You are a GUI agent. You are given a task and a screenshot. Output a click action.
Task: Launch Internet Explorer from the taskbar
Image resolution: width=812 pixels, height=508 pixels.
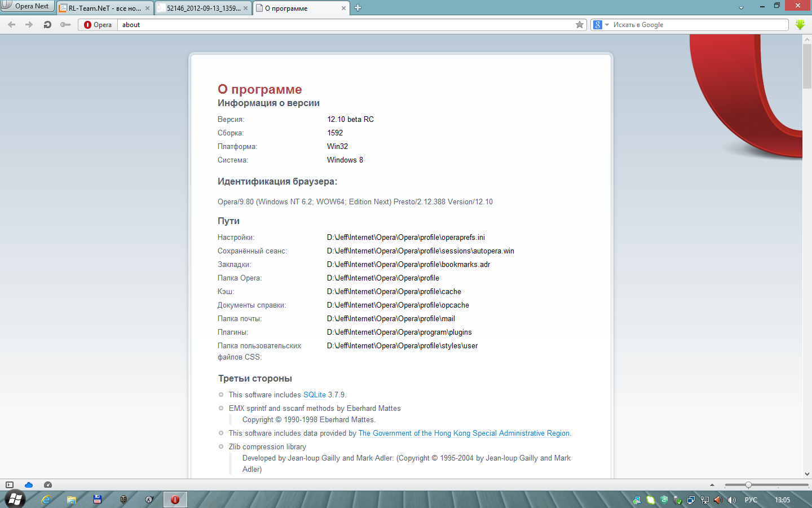(x=46, y=500)
